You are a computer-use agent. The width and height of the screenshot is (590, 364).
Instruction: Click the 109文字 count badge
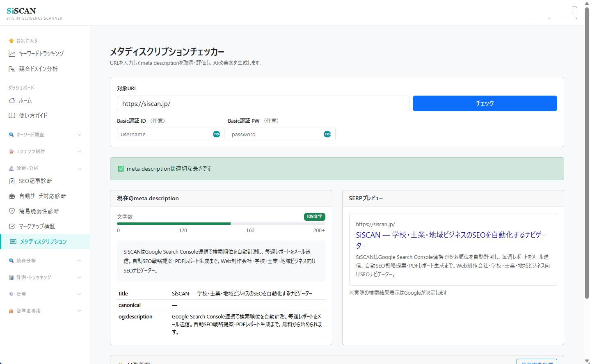point(315,217)
